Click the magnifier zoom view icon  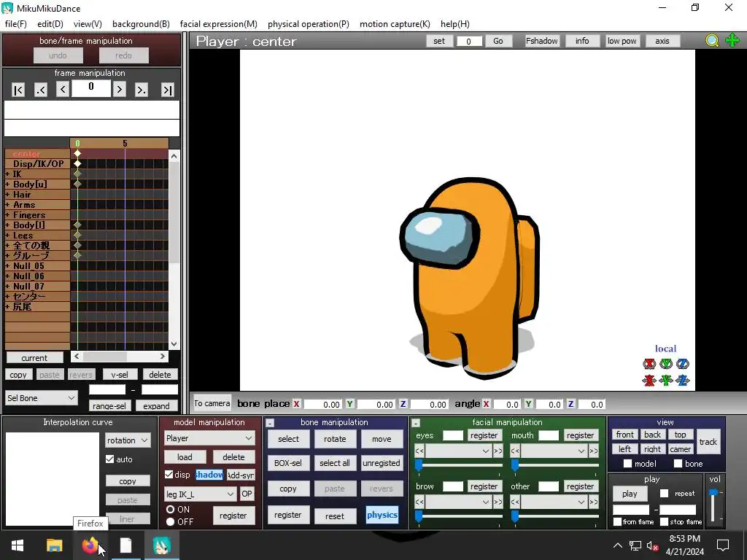[712, 41]
